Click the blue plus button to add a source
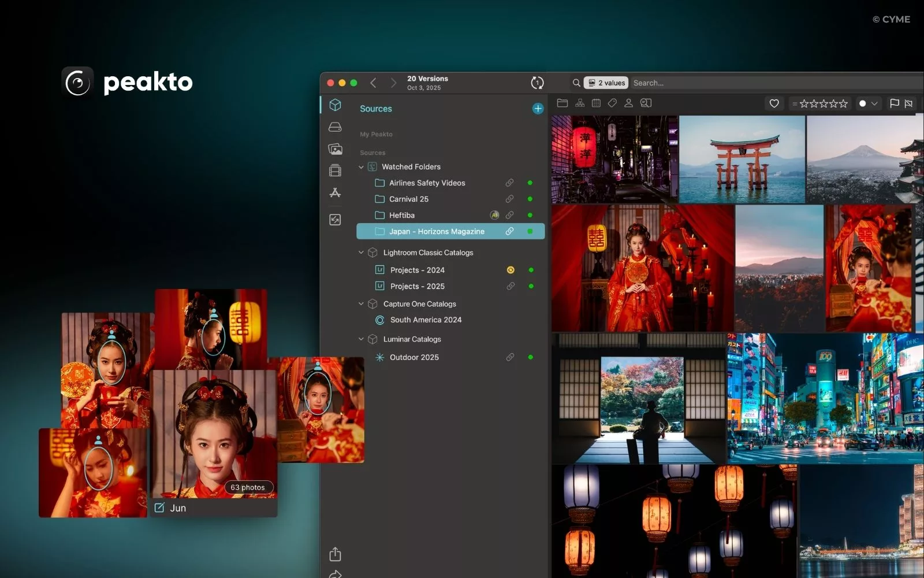The height and width of the screenshot is (578, 924). pyautogui.click(x=538, y=109)
